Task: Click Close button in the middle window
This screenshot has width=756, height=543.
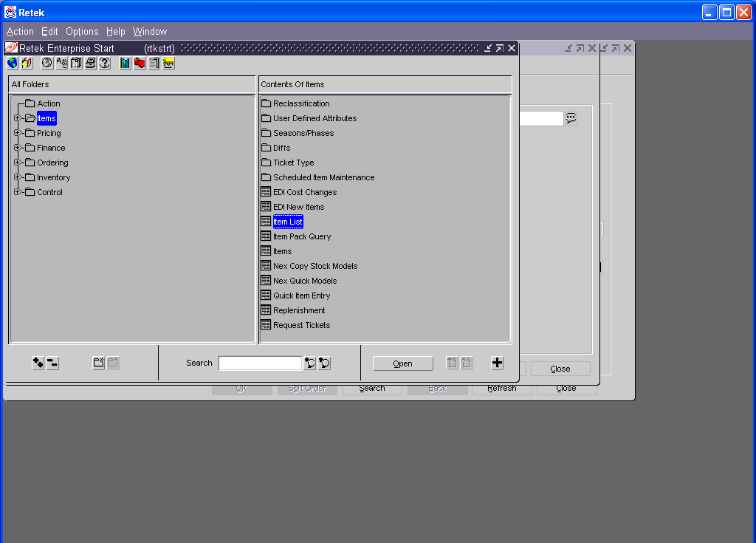Action: (560, 369)
